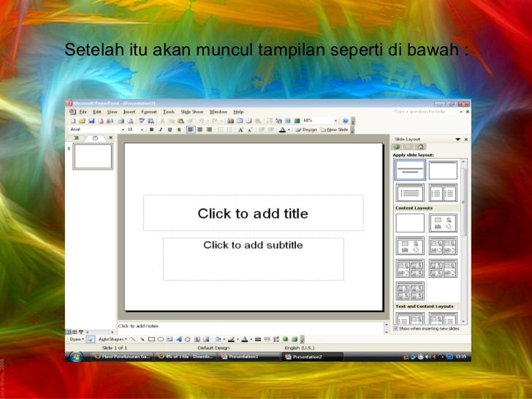The width and height of the screenshot is (532, 399).
Task: Open the Slide Layout task pane dropdown arrow
Action: point(457,139)
